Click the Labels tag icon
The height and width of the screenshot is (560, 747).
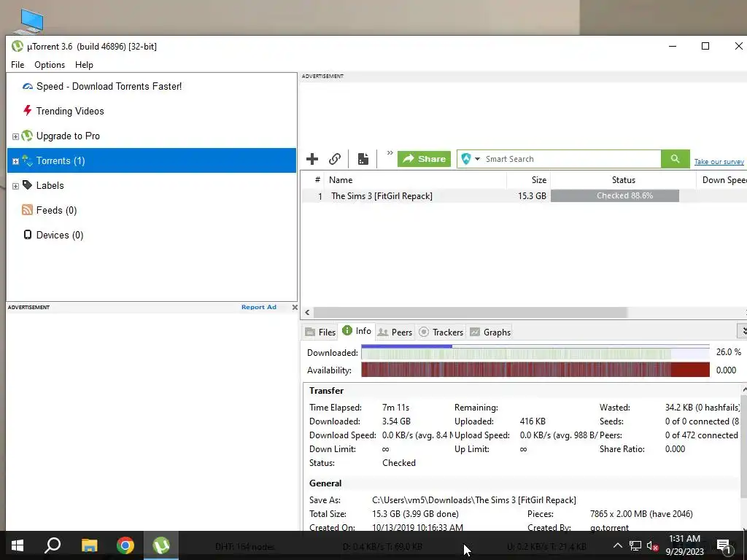(27, 185)
